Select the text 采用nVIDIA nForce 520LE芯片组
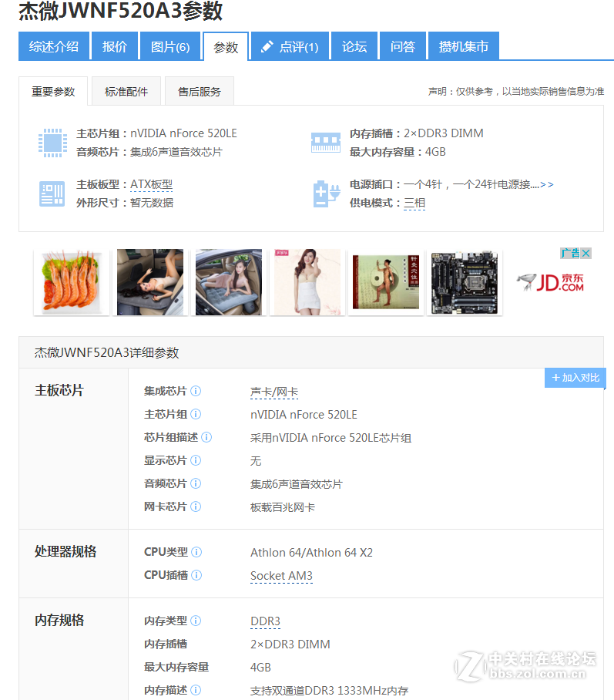Image resolution: width=614 pixels, height=700 pixels. [x=331, y=438]
